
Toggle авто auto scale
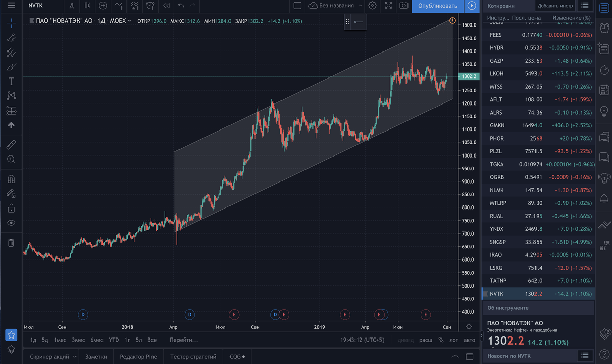pos(470,340)
